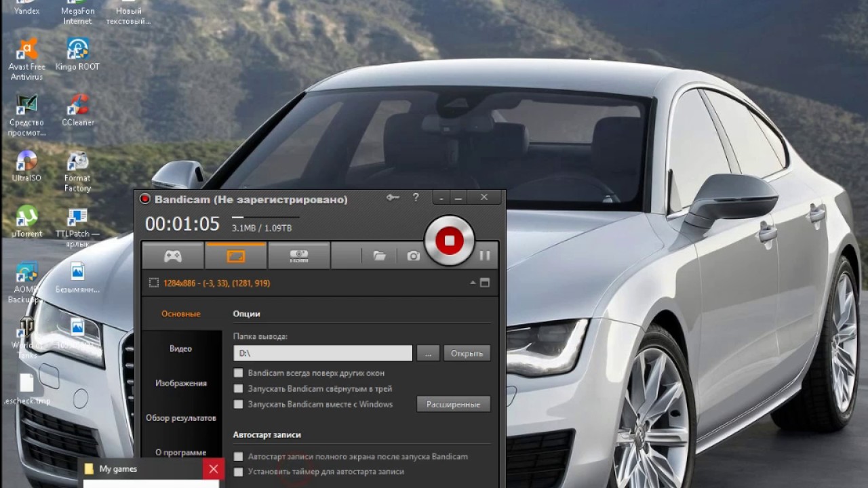Viewport: 868px width, 488px height.
Task: Toggle start Bandicam minimized to tray
Action: point(238,388)
